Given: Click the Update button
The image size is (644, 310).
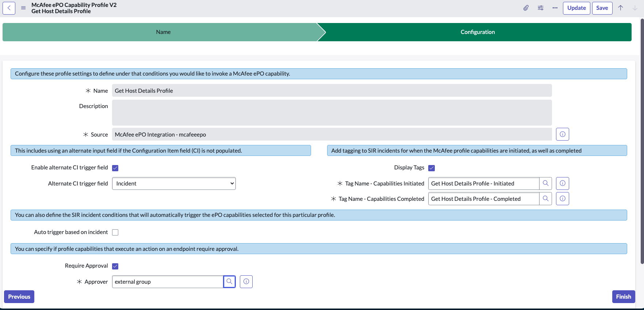Looking at the screenshot, I should [576, 8].
